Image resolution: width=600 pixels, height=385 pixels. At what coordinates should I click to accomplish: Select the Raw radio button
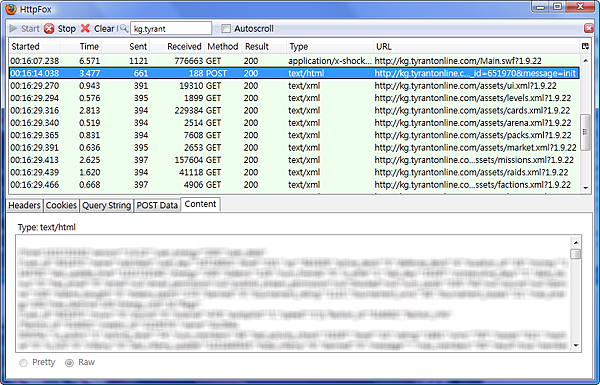[x=69, y=363]
